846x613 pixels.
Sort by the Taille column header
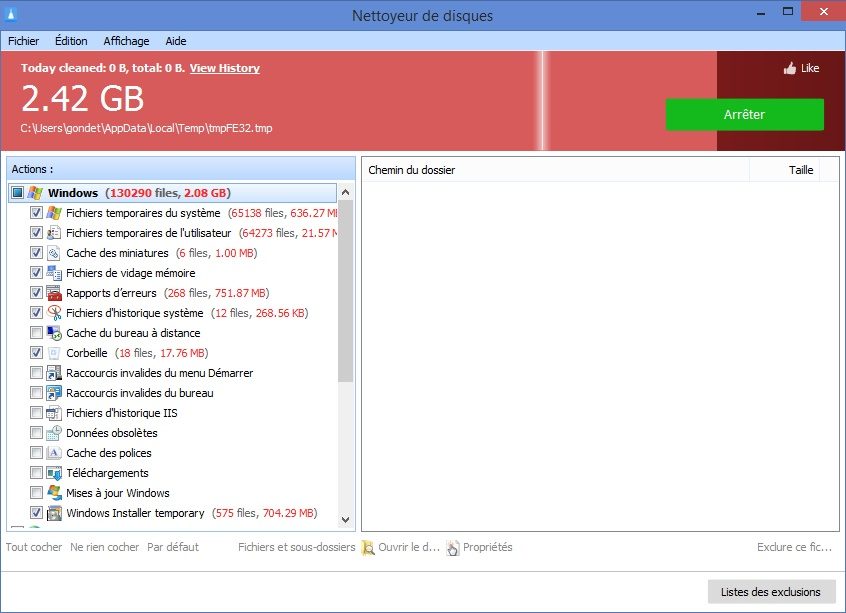[800, 170]
